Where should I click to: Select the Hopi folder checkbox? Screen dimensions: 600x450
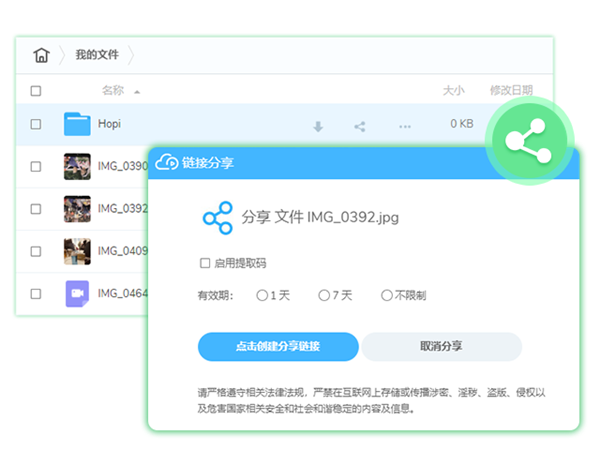pyautogui.click(x=36, y=124)
